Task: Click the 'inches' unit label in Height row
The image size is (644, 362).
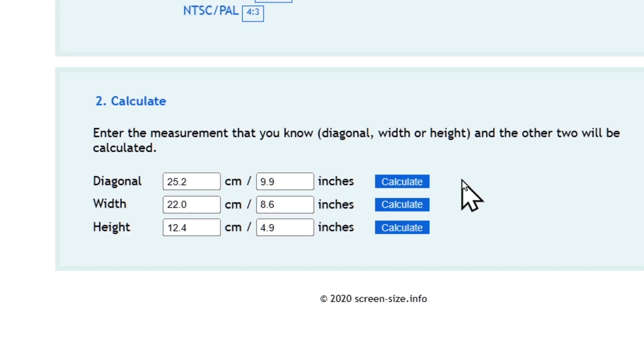Action: 336,227
